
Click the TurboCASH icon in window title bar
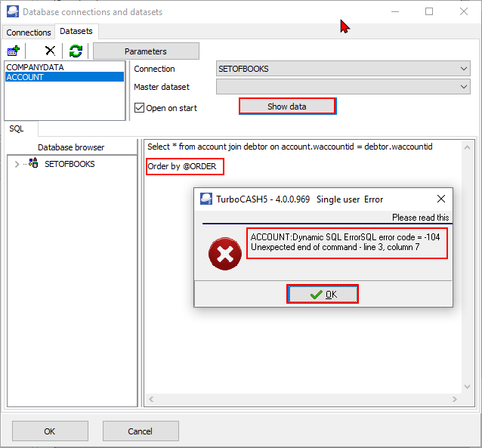click(13, 11)
